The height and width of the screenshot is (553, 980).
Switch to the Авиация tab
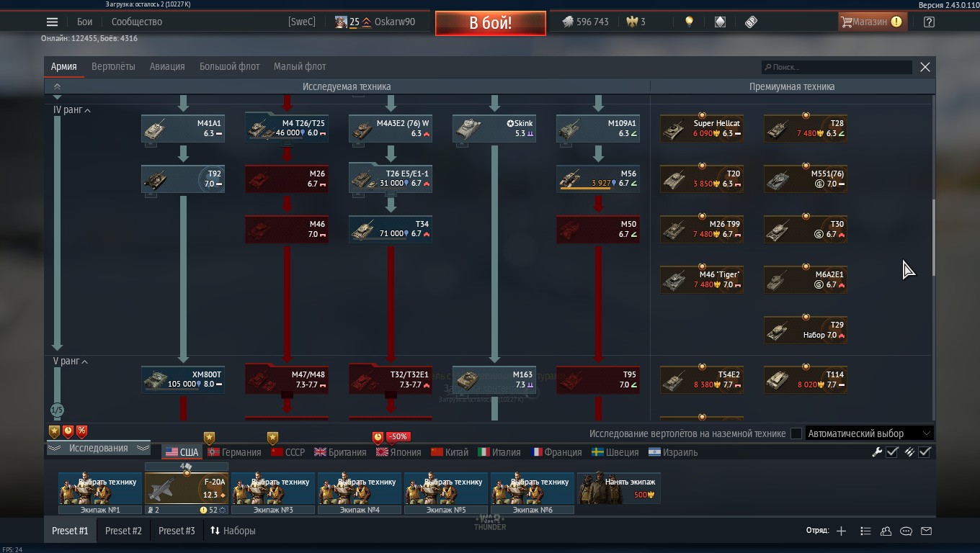(167, 66)
